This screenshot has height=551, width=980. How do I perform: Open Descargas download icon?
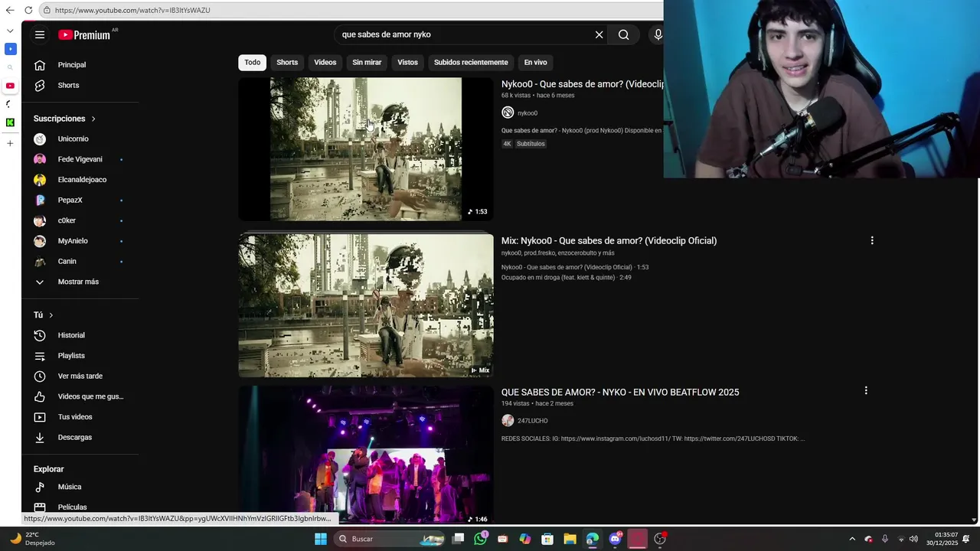coord(40,437)
